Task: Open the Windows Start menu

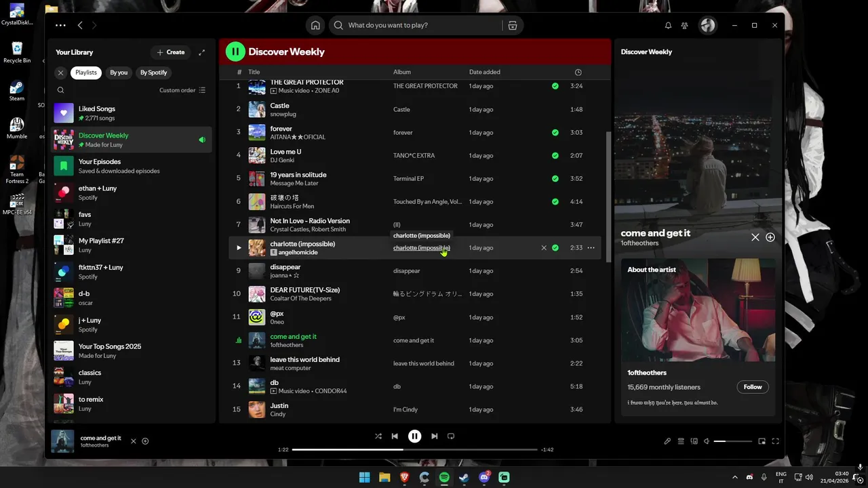Action: pyautogui.click(x=364, y=477)
